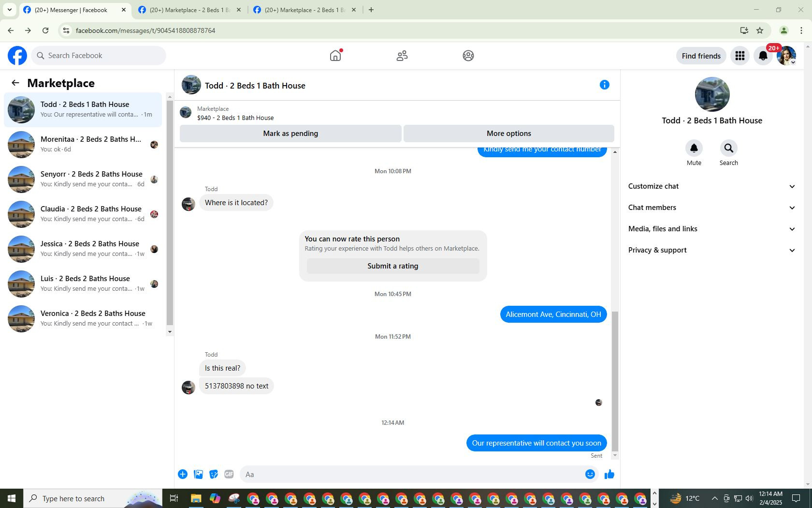This screenshot has width=812, height=508.
Task: Bookmark this page with the star icon
Action: click(760, 30)
